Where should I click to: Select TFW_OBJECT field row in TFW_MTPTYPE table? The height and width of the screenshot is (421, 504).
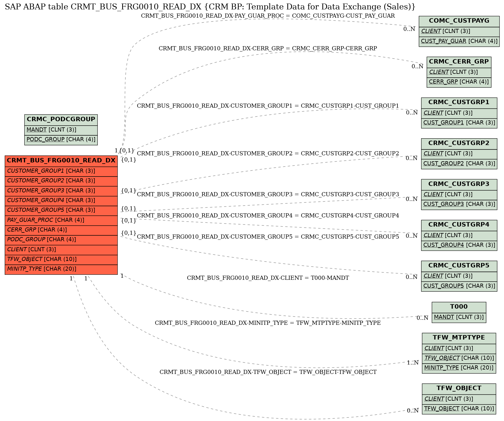click(459, 358)
